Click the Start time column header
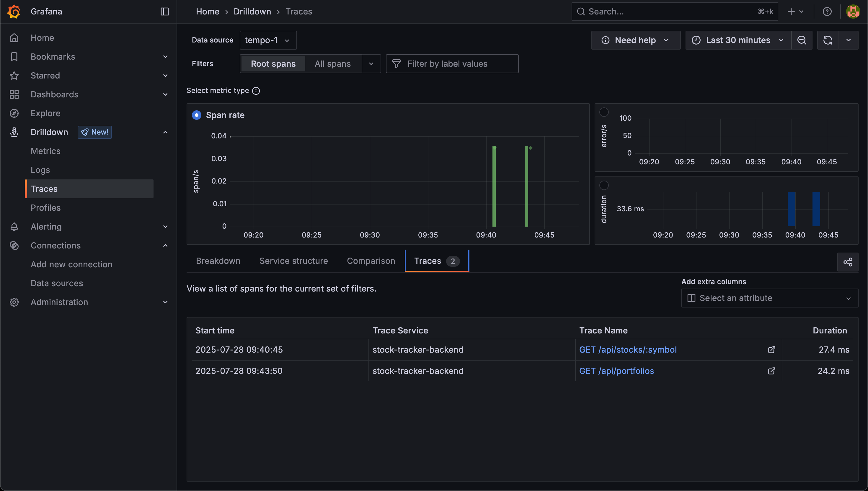Image resolution: width=868 pixels, height=491 pixels. click(x=215, y=330)
